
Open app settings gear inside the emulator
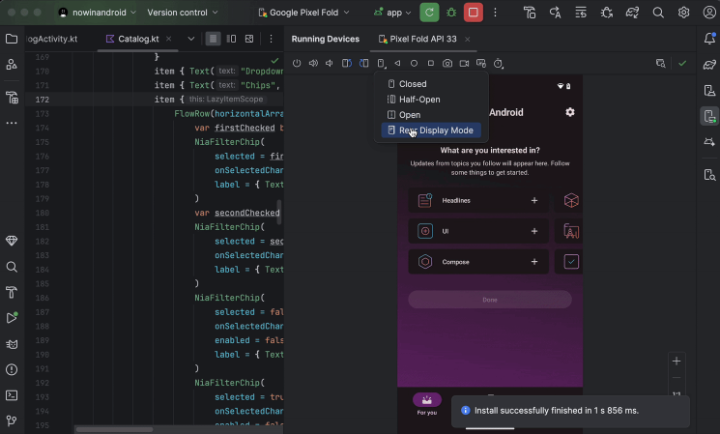[570, 112]
